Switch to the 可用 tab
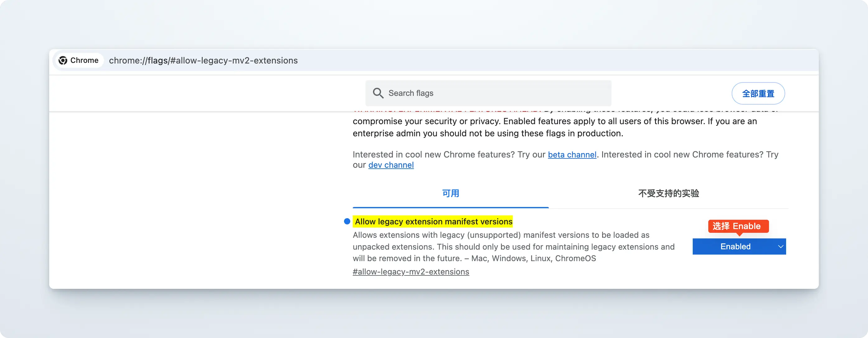 point(451,193)
